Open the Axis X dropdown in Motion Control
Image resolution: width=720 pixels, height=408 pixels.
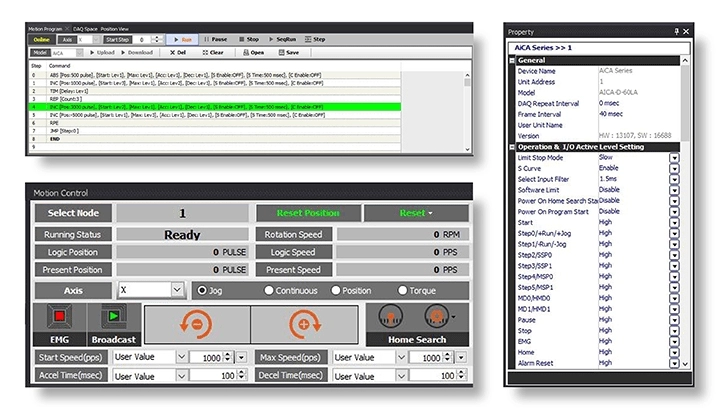click(178, 290)
